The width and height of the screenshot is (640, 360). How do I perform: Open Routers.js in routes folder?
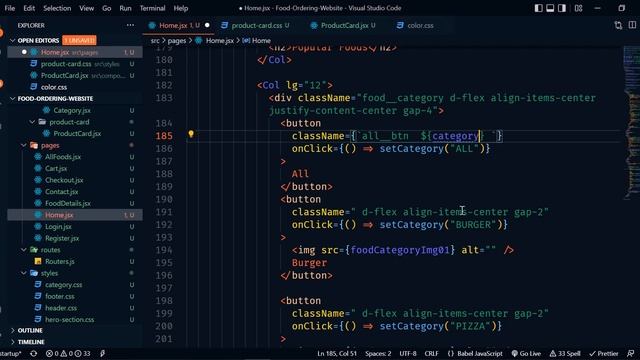point(75,262)
